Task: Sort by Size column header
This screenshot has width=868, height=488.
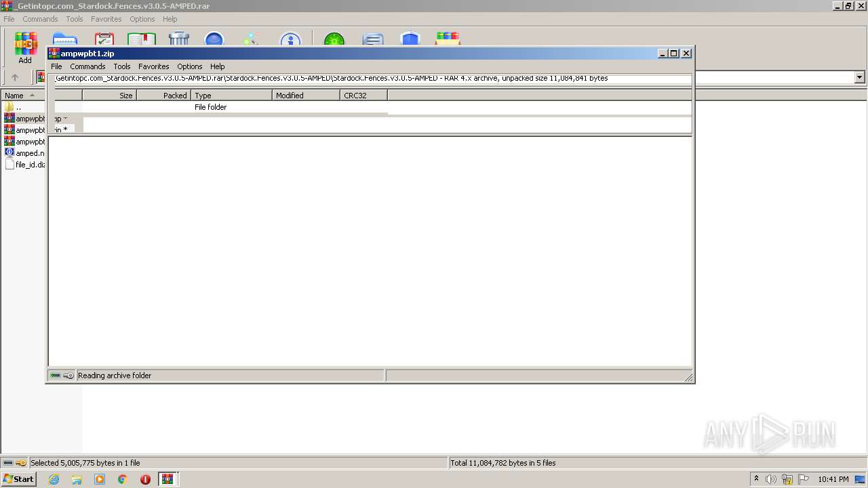Action: click(109, 96)
